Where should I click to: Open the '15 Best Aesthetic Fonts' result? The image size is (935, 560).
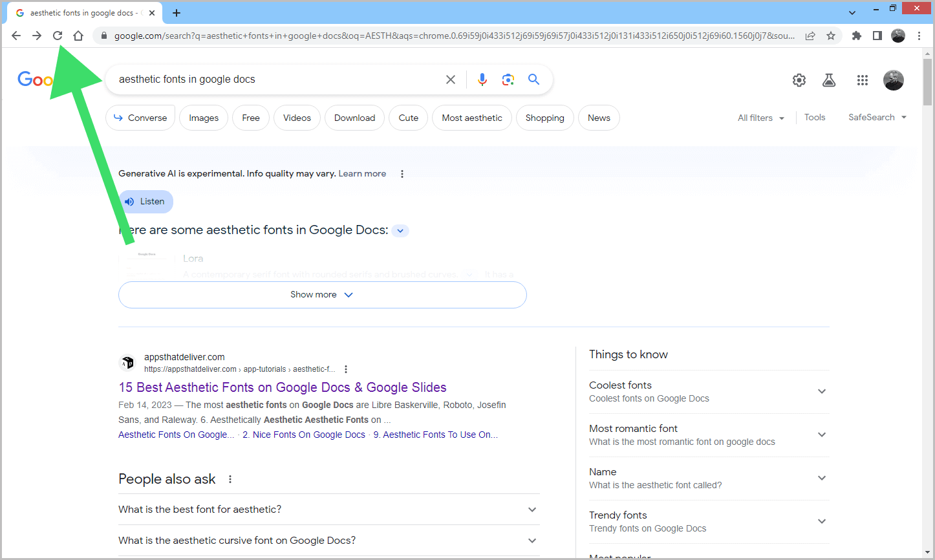[283, 387]
